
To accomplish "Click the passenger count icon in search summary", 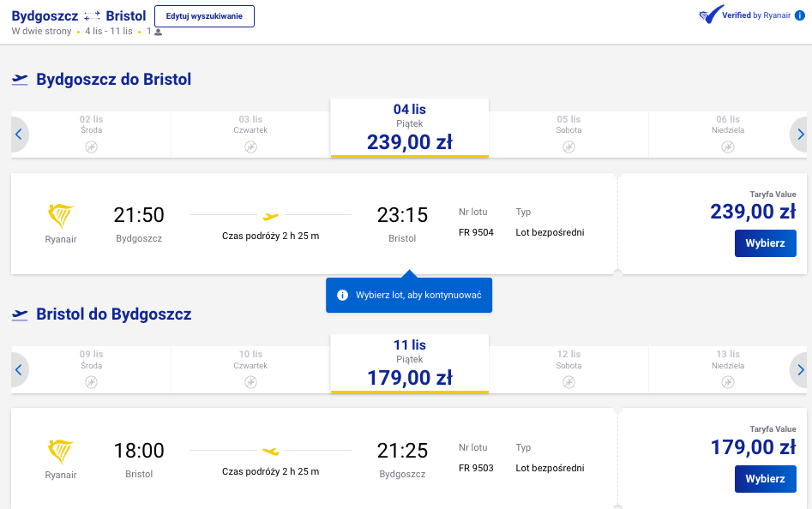I will (159, 32).
